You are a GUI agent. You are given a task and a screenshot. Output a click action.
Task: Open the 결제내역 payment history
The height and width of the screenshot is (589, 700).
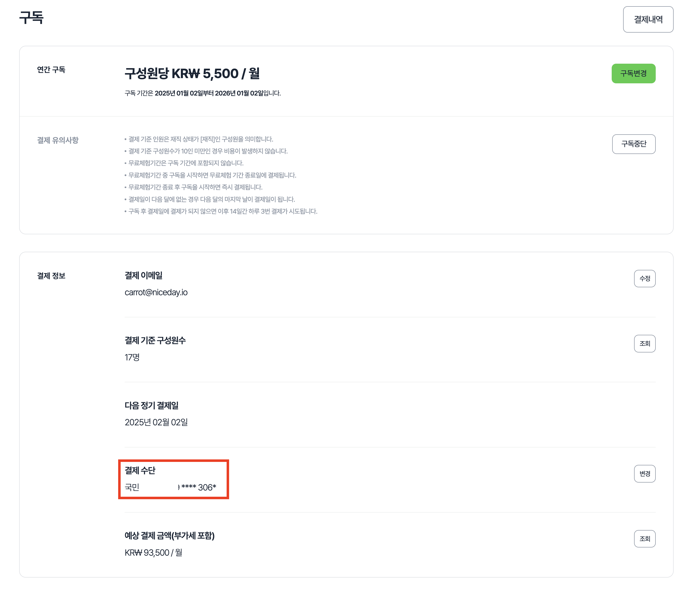click(x=648, y=19)
